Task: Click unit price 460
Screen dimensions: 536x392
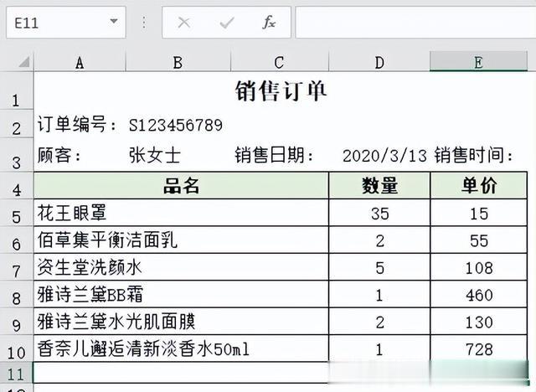Action: 478,294
